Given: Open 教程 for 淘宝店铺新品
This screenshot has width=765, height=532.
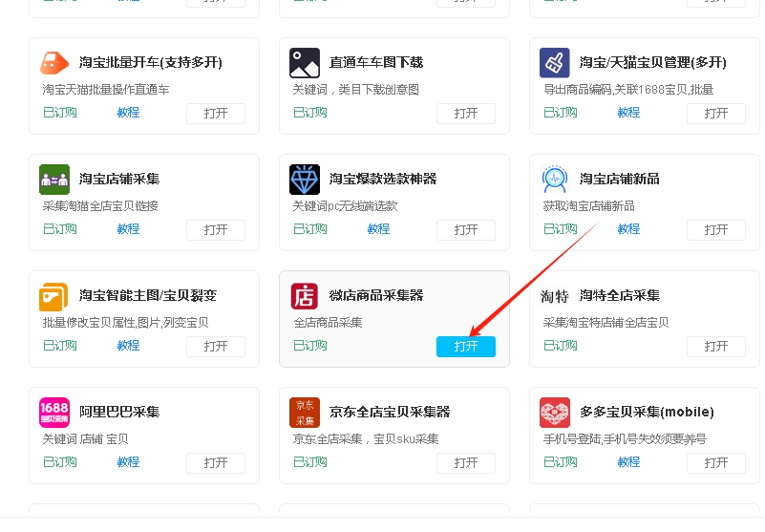Looking at the screenshot, I should pos(628,229).
